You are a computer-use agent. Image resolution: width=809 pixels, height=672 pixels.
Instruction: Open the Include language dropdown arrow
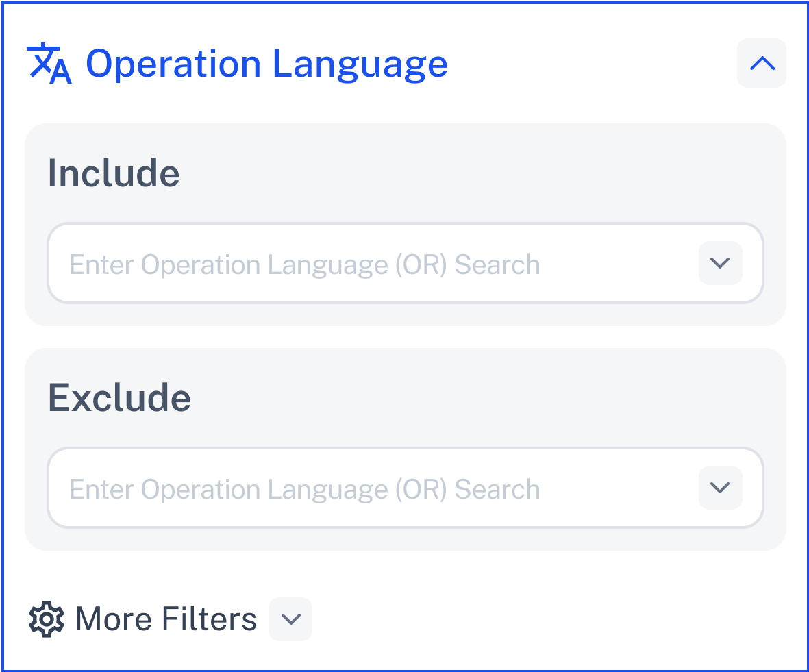tap(720, 263)
